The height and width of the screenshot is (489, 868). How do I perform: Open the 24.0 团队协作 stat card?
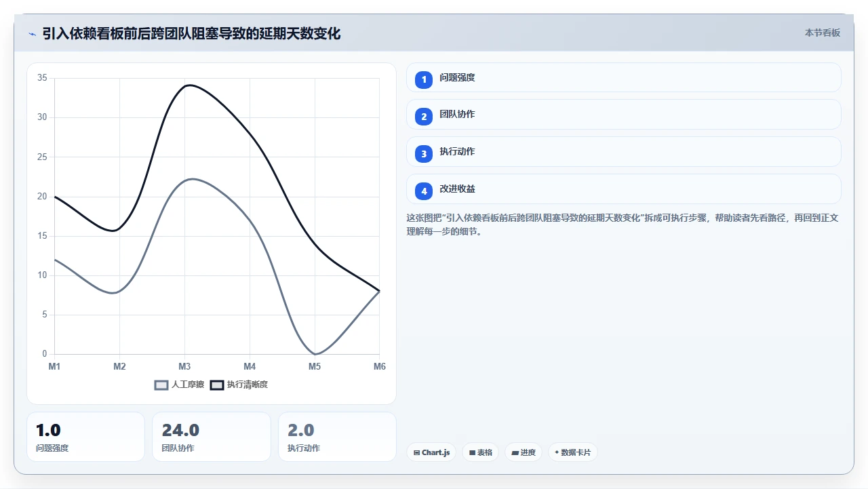[212, 437]
